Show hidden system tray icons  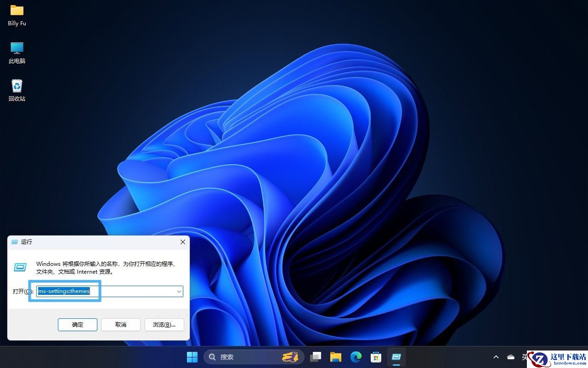496,357
